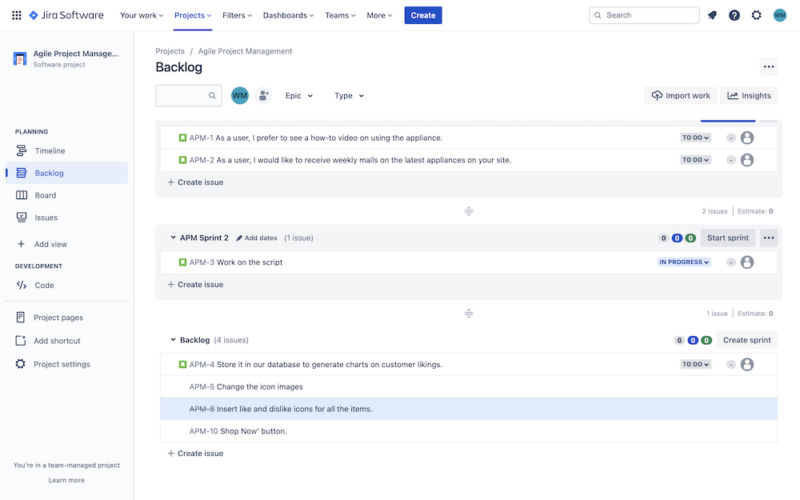Select Backlog in the sidebar

[67, 173]
